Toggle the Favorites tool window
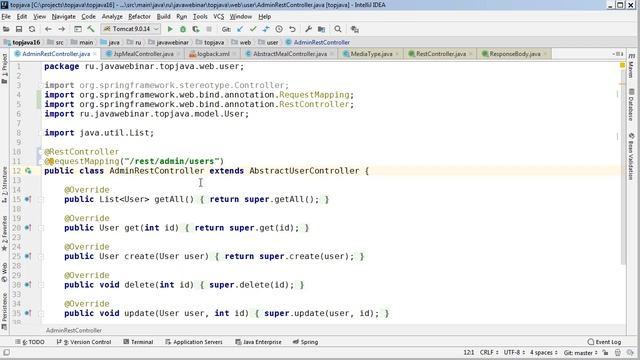The width and height of the screenshot is (640, 360). 4,234
